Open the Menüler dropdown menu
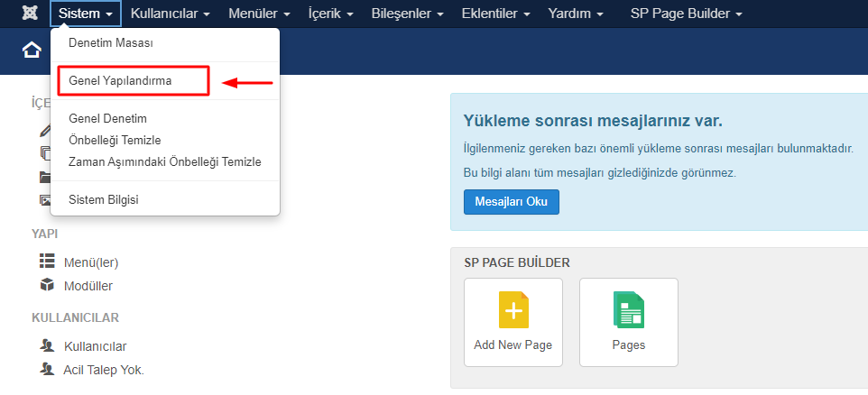The width and height of the screenshot is (868, 395). pos(260,14)
